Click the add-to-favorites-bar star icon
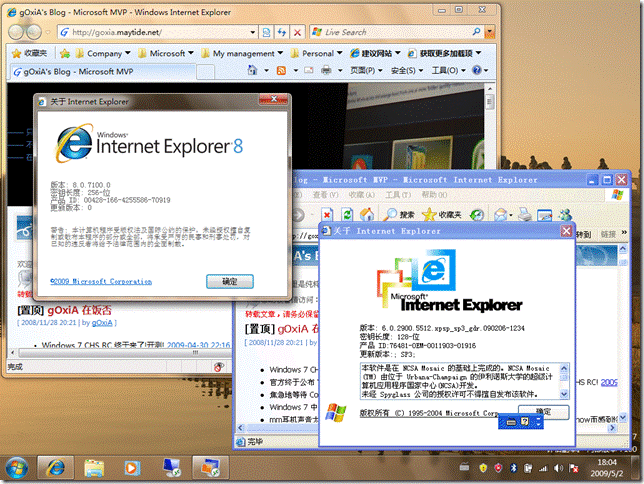The width and height of the screenshot is (644, 484). [x=64, y=53]
